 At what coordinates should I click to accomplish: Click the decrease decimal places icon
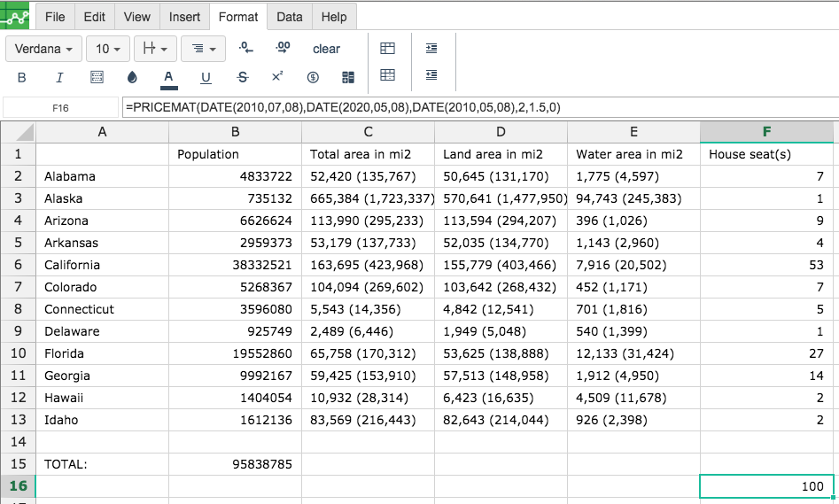pos(245,48)
